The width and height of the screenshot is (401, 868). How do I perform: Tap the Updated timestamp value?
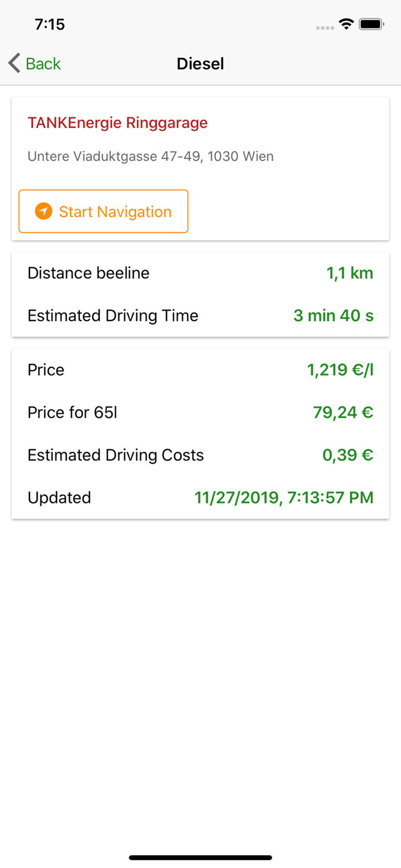coord(282,498)
